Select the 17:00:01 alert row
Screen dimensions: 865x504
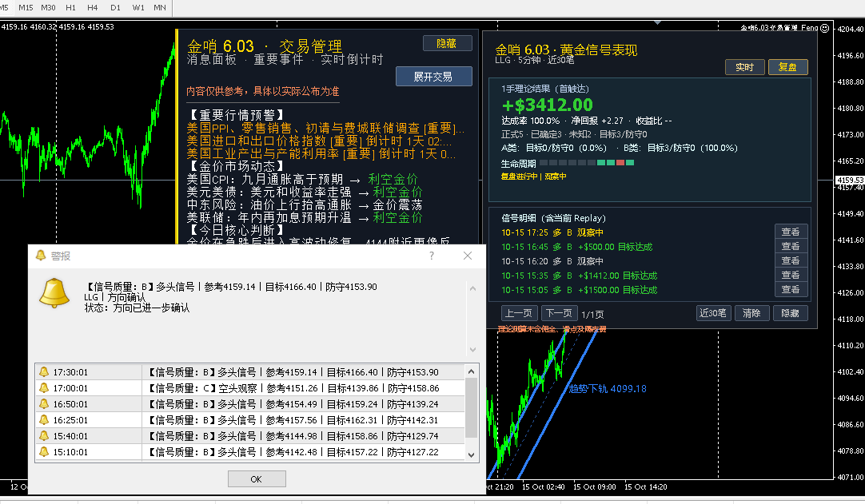[x=250, y=388]
